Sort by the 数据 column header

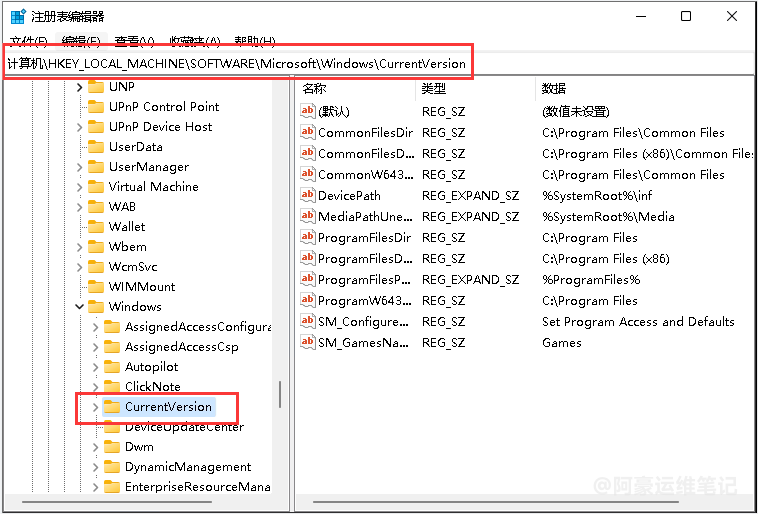[x=644, y=88]
